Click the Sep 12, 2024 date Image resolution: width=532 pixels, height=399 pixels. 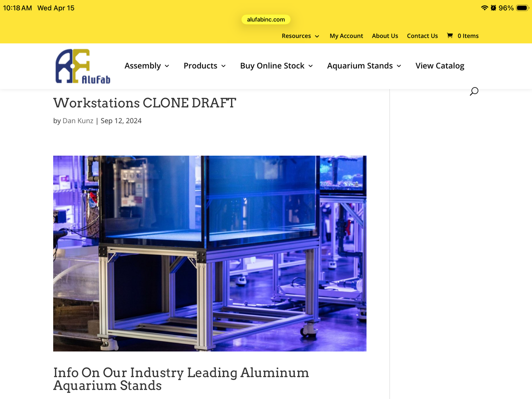pos(121,121)
